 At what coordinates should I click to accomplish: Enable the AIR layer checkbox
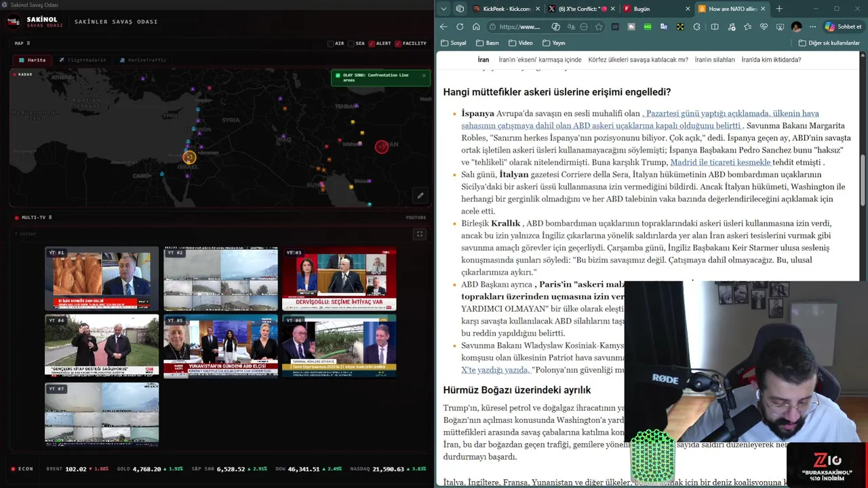pos(330,43)
